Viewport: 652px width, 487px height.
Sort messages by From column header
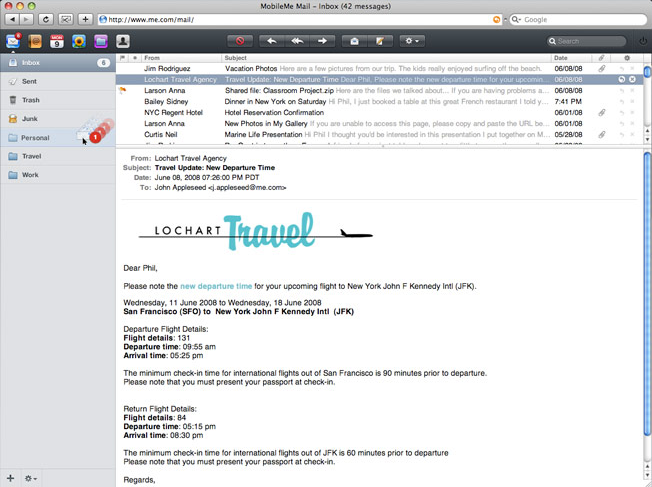click(x=181, y=58)
